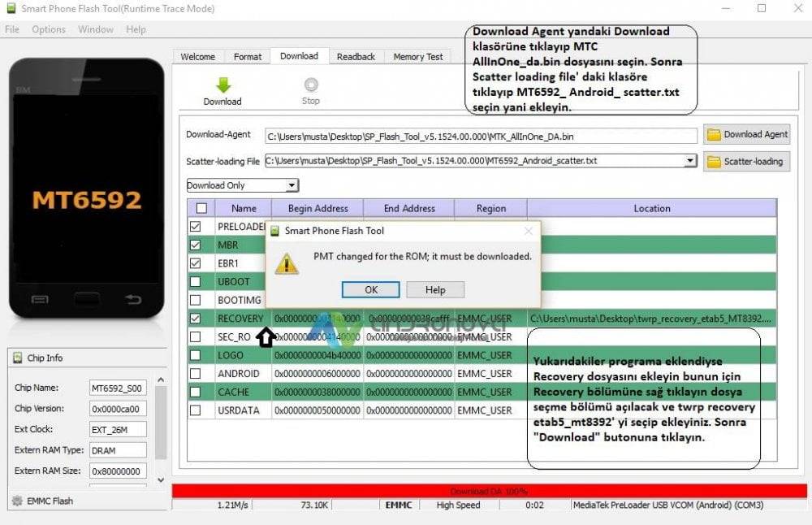The width and height of the screenshot is (812, 525).
Task: Click Chip Info scrollbar down arrow
Action: coord(161,480)
